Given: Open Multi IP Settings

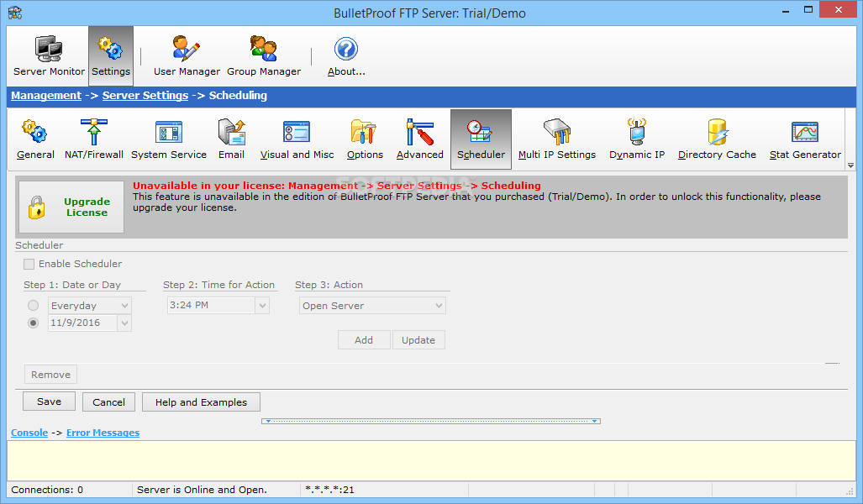Looking at the screenshot, I should [556, 139].
